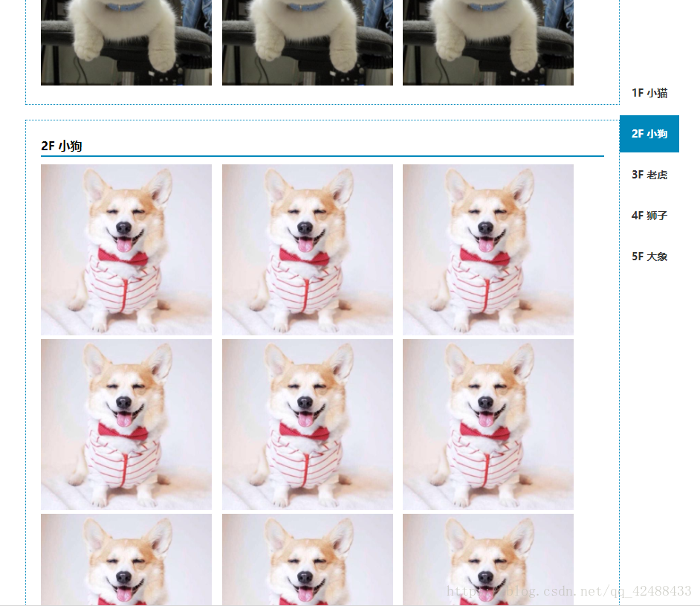The image size is (700, 606).
Task: Open left corgi image in third dog row
Action: [x=126, y=560]
